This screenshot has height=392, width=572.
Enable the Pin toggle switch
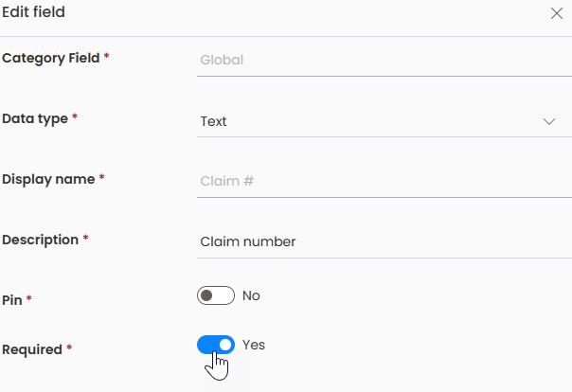[216, 295]
